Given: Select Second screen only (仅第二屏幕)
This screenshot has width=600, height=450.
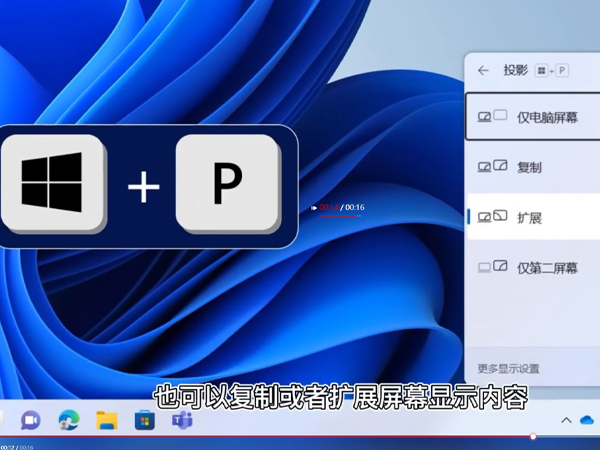Looking at the screenshot, I should [533, 267].
